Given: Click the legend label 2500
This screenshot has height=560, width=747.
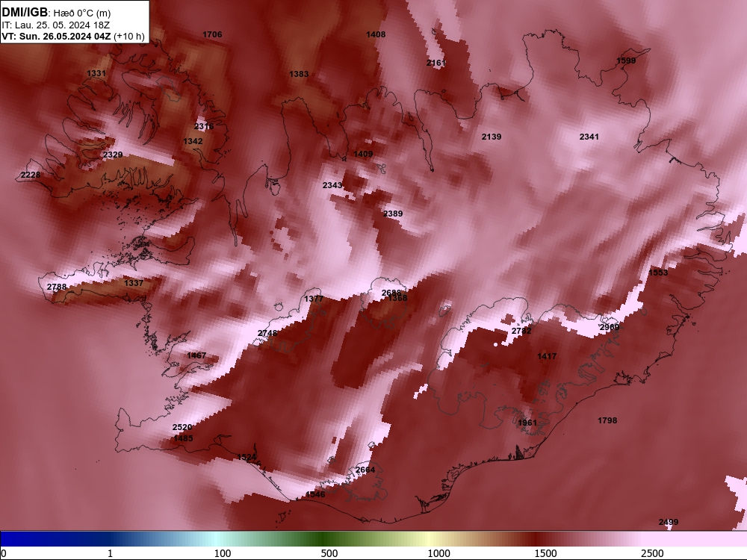Looking at the screenshot, I should click(x=652, y=553).
